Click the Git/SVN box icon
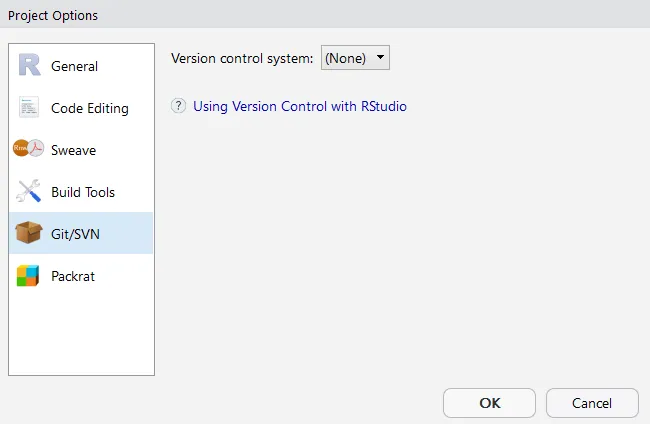The image size is (650, 424). click(x=29, y=234)
